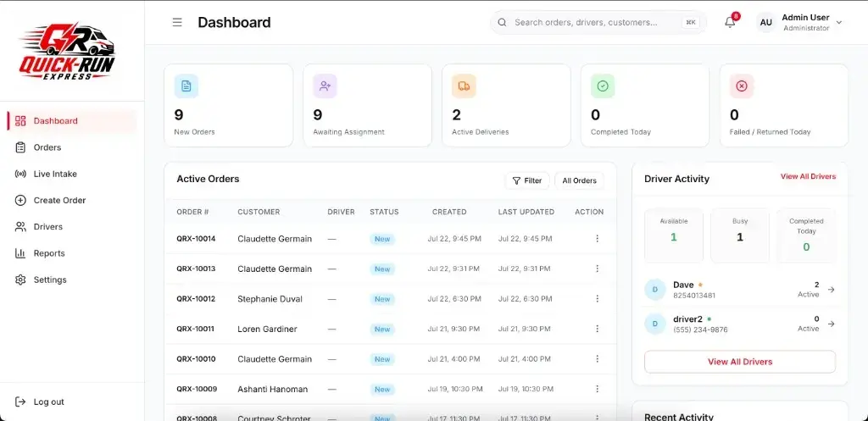868x421 pixels.
Task: Open the New Orders stat card
Action: click(228, 105)
